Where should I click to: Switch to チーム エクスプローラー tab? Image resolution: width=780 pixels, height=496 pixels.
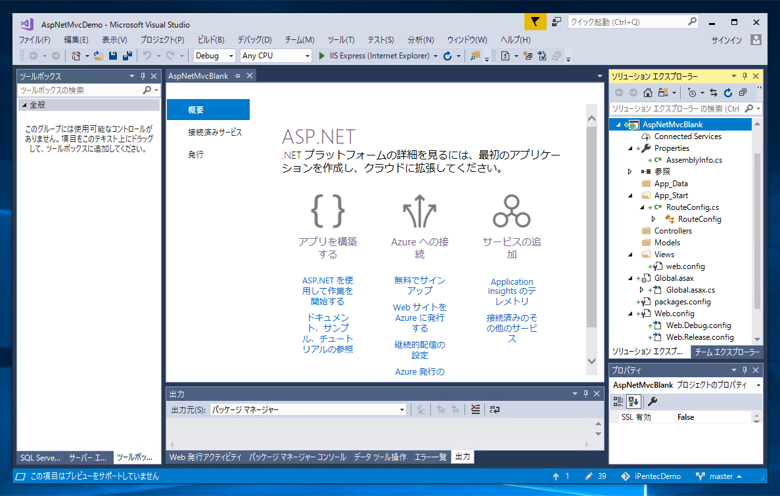[x=727, y=352]
